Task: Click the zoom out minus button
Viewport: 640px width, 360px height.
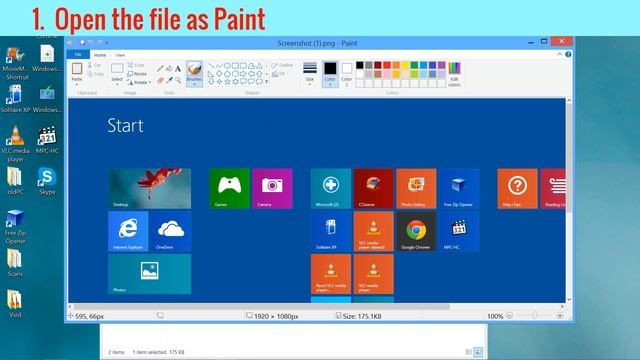Action: click(x=509, y=316)
